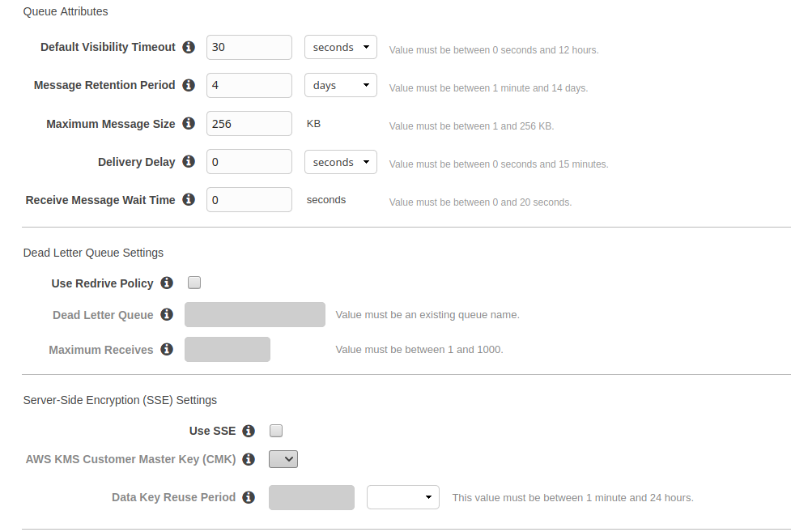Image resolution: width=791 pixels, height=532 pixels.
Task: Open info icon for AWS KMS Customer Master Key
Action: [x=249, y=459]
